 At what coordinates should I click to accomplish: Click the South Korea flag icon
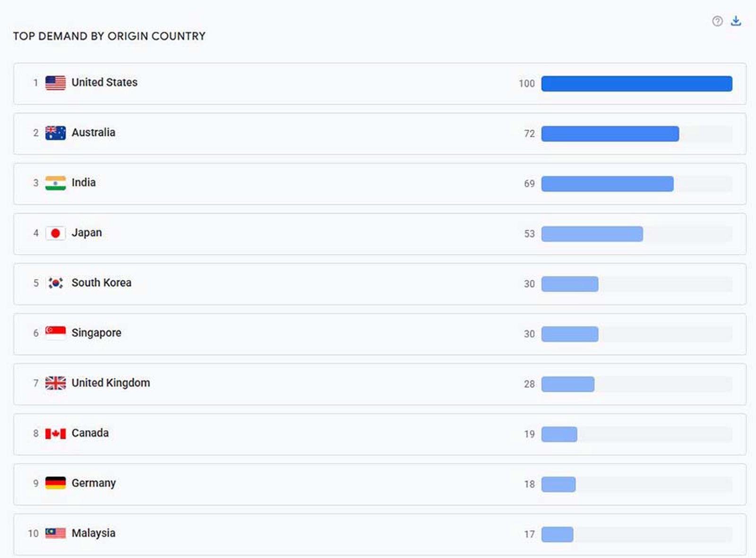55,283
